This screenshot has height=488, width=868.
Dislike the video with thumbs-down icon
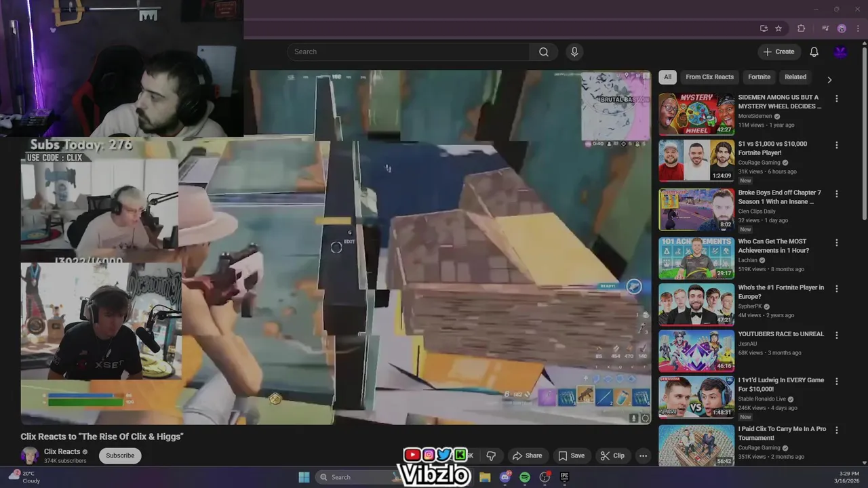click(x=491, y=455)
